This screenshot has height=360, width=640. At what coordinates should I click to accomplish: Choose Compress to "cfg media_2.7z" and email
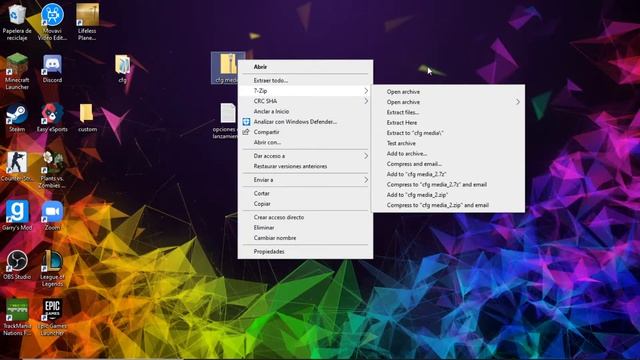448,184
